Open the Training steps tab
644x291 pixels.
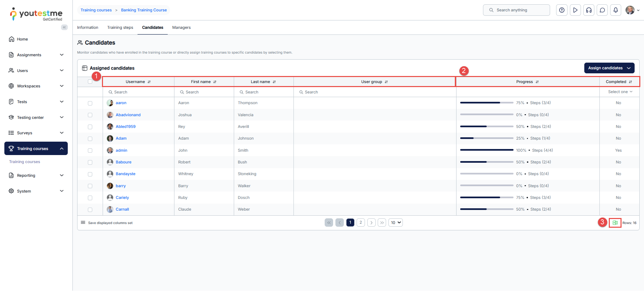coord(120,27)
